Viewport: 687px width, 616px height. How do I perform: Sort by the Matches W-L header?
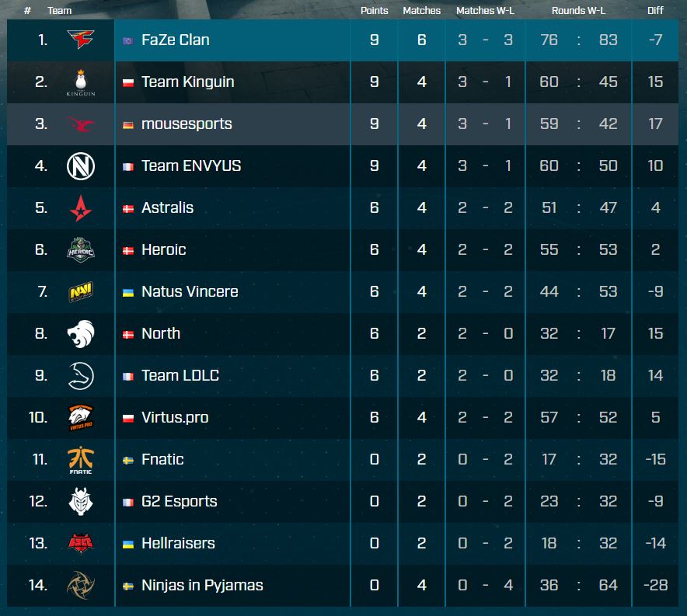485,11
